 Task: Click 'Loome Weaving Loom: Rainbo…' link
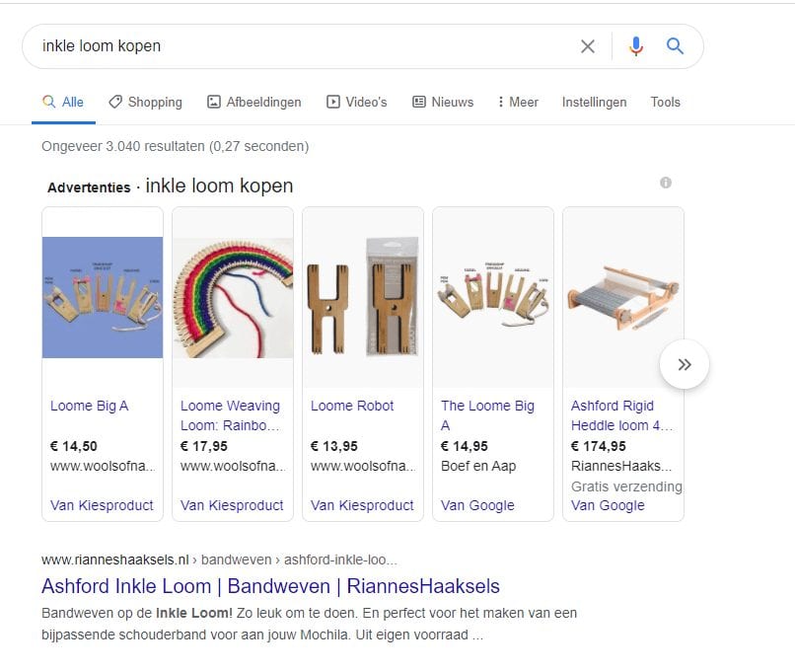pos(230,415)
